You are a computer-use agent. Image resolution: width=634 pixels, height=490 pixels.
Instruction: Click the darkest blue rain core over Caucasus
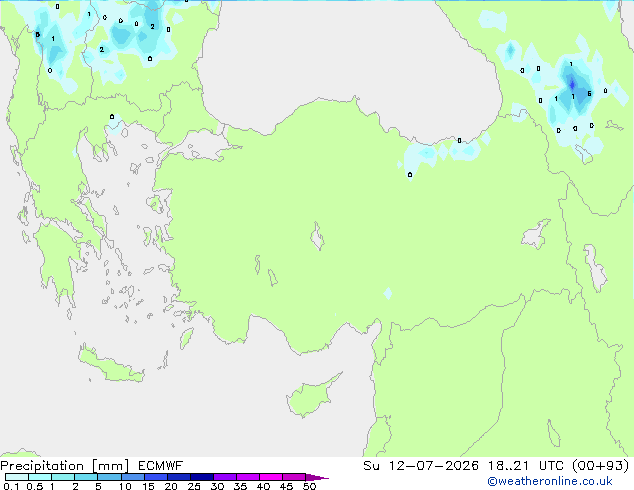[572, 84]
